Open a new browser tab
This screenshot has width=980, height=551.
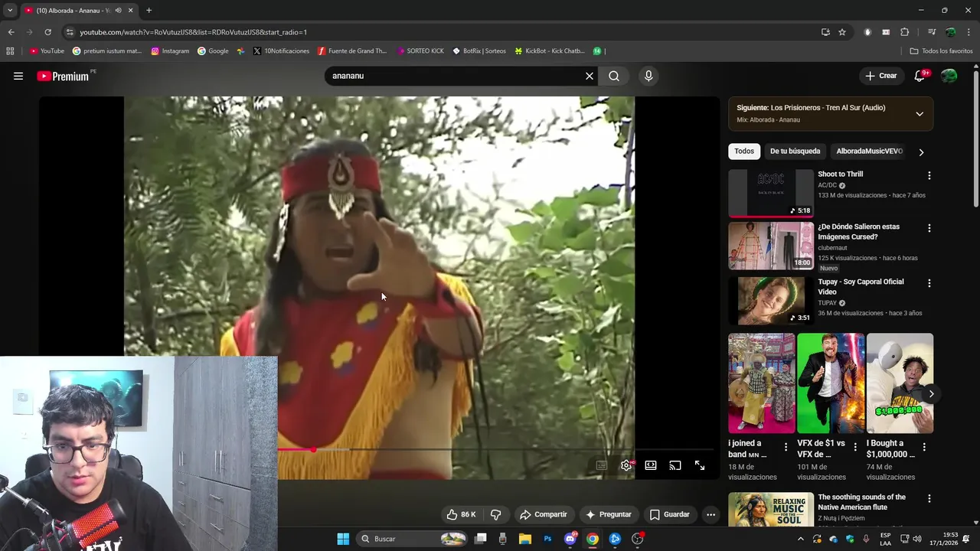(x=149, y=11)
